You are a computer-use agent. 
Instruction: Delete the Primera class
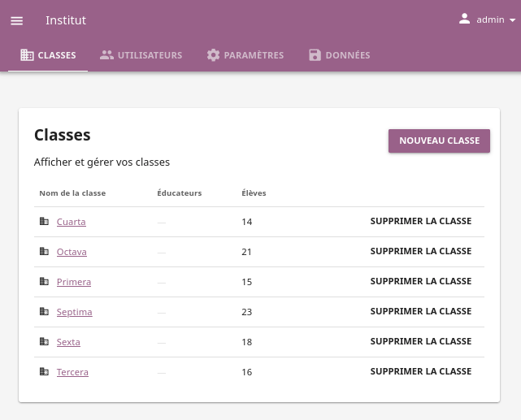421,281
